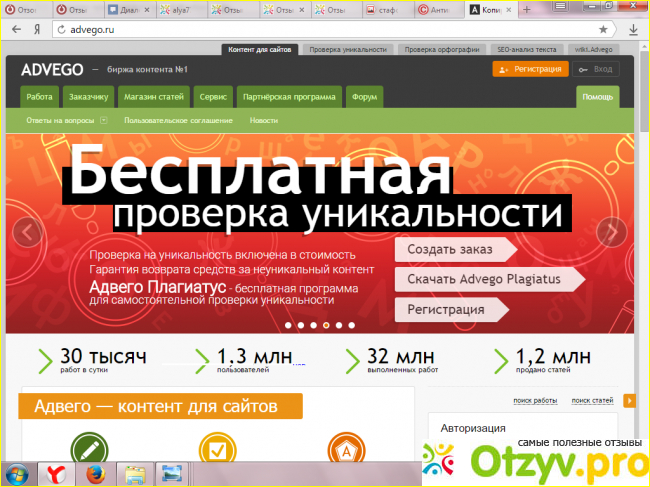The image size is (650, 487).
Task: Select the first carousel dot indicator
Action: tap(288, 325)
